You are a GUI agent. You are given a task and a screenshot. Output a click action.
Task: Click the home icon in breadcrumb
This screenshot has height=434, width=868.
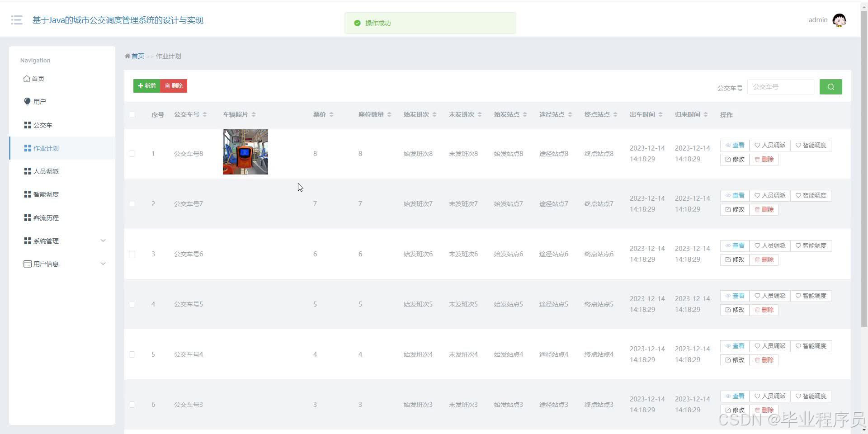point(127,56)
